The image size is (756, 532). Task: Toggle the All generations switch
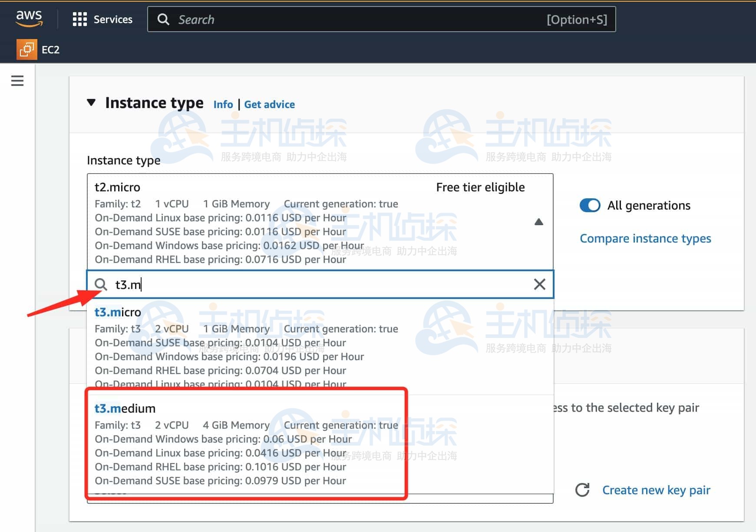[x=590, y=205]
